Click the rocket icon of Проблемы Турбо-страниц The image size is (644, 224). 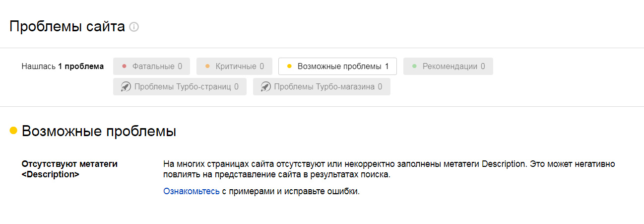[x=126, y=86]
